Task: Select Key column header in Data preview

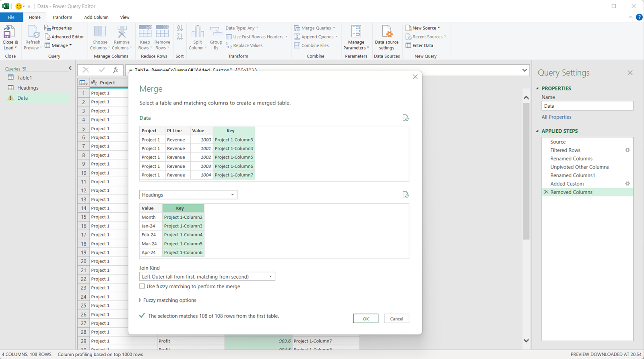Action: pos(234,131)
